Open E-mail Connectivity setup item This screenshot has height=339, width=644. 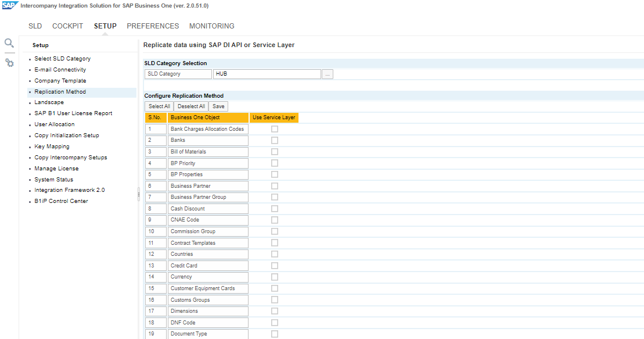pyautogui.click(x=60, y=70)
